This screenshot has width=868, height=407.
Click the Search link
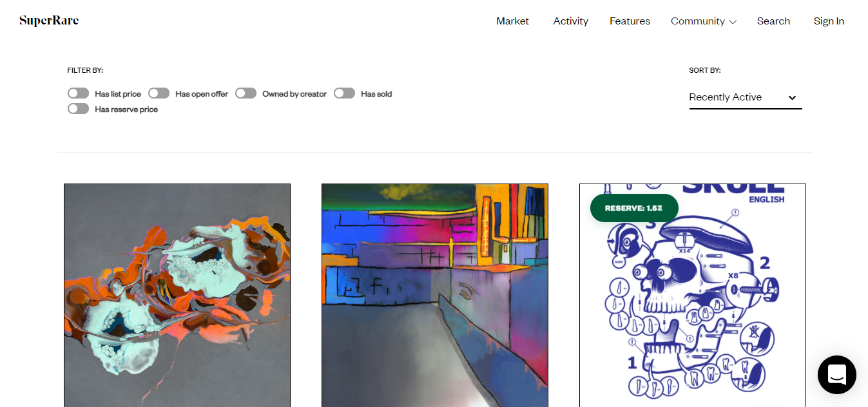pyautogui.click(x=773, y=21)
